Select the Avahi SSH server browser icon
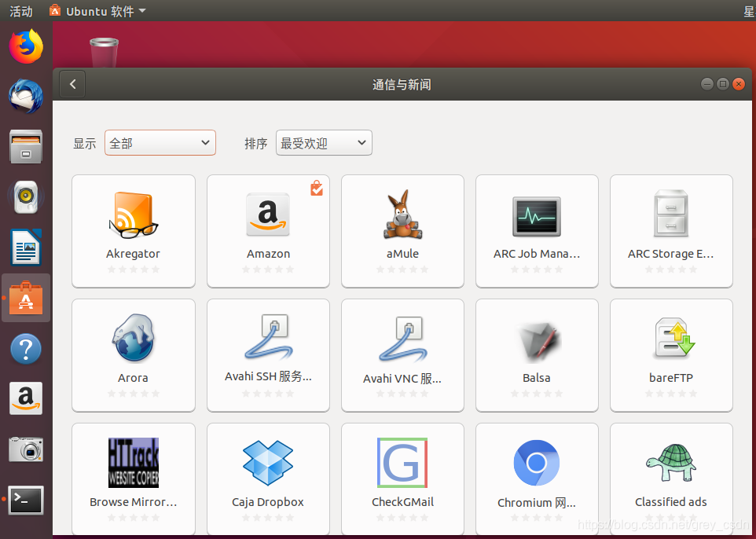This screenshot has height=539, width=756. [268, 338]
